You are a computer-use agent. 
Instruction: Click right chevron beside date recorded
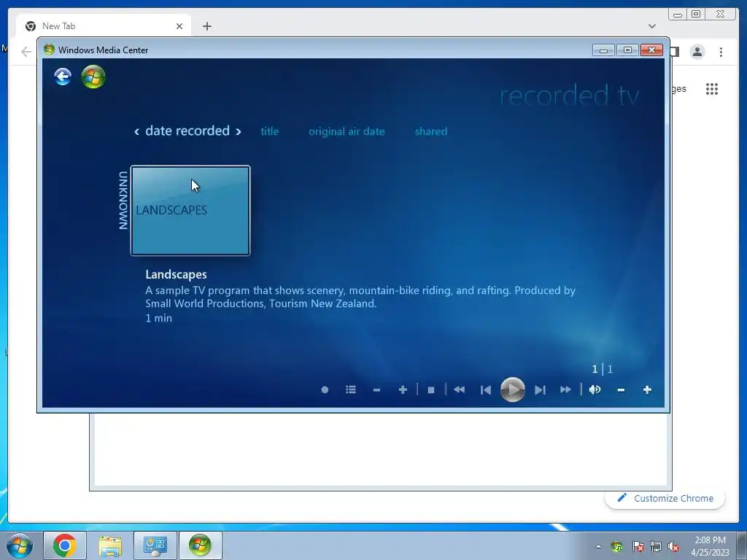pyautogui.click(x=239, y=132)
